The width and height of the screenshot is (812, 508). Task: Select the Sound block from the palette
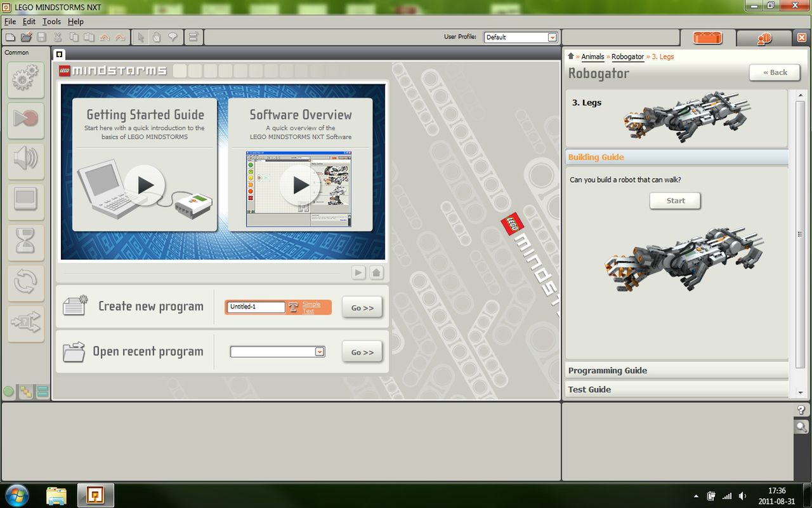pos(25,161)
